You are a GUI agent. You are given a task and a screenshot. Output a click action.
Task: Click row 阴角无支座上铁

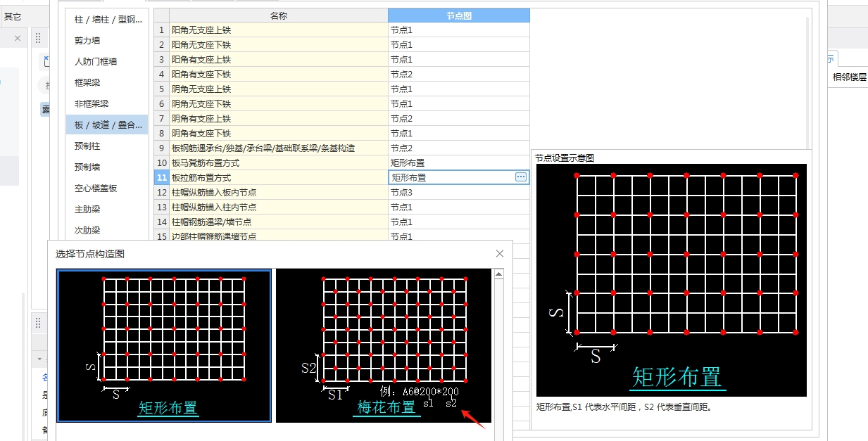coord(279,89)
